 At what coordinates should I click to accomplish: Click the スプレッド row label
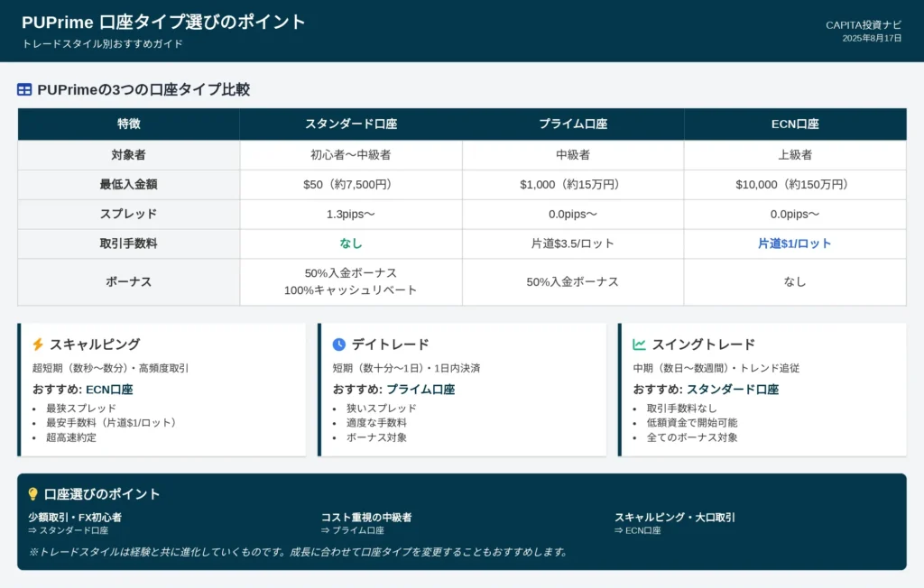[x=128, y=214]
